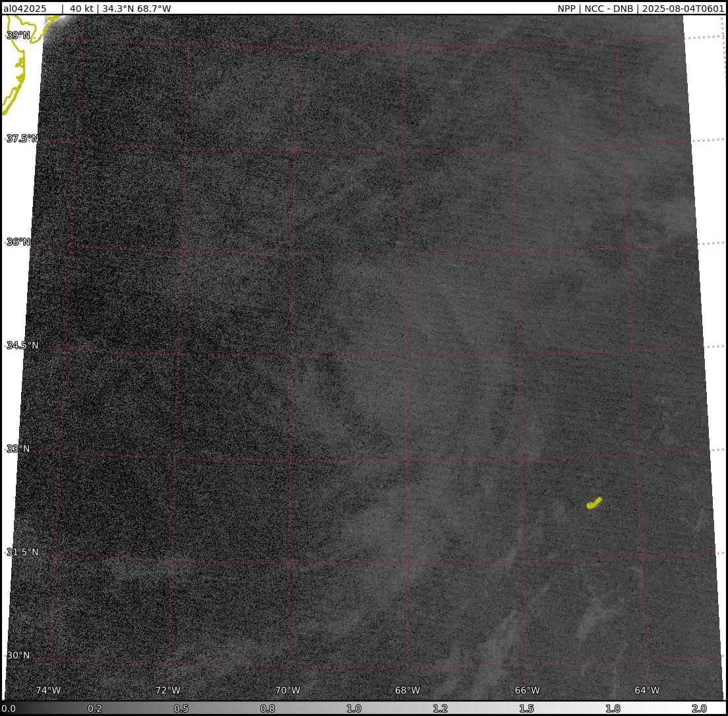Click the 0.0 colorbar tick
The image size is (728, 716).
point(9,709)
